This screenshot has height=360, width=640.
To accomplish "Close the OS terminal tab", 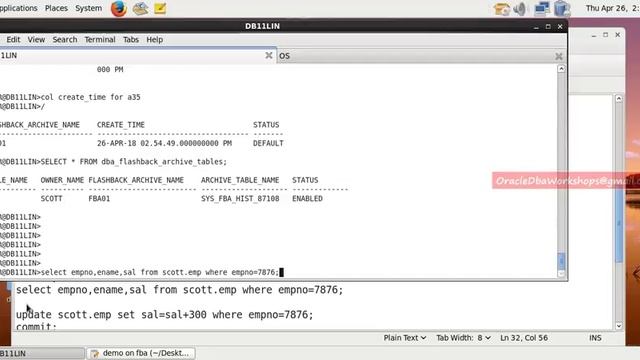I will click(559, 56).
